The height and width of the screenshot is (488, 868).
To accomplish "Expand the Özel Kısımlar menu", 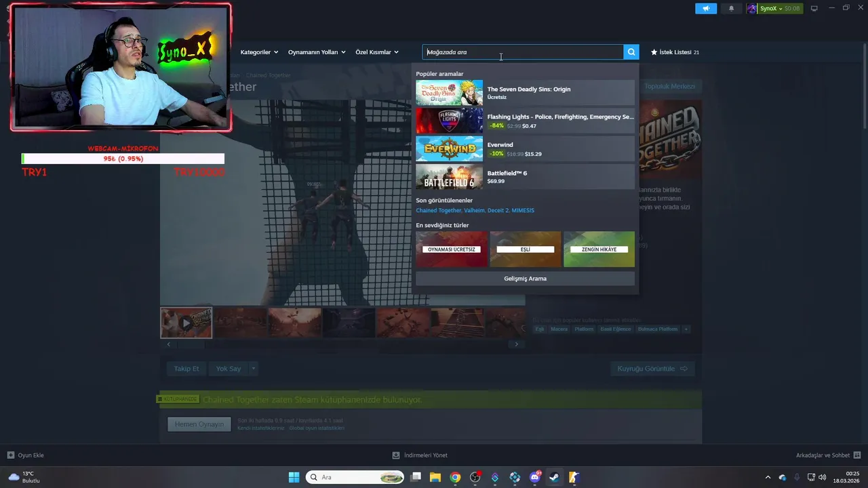I will pyautogui.click(x=377, y=52).
